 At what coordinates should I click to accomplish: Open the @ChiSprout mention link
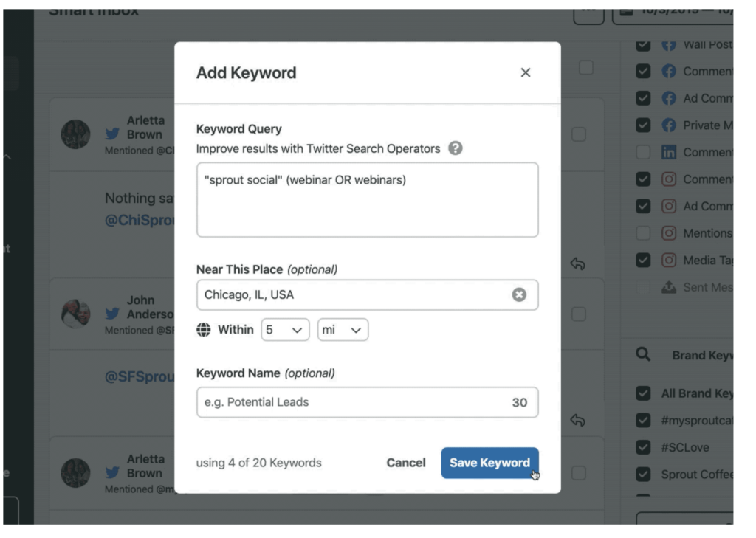pyautogui.click(x=140, y=221)
